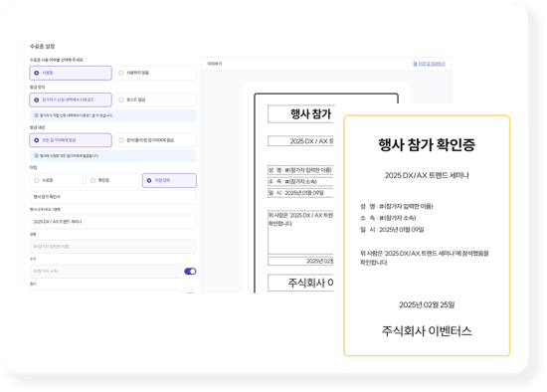Click '일 시 : 2025년 01월 09일' on enlarged certificate
This screenshot has height=392, width=547.
pos(392,230)
